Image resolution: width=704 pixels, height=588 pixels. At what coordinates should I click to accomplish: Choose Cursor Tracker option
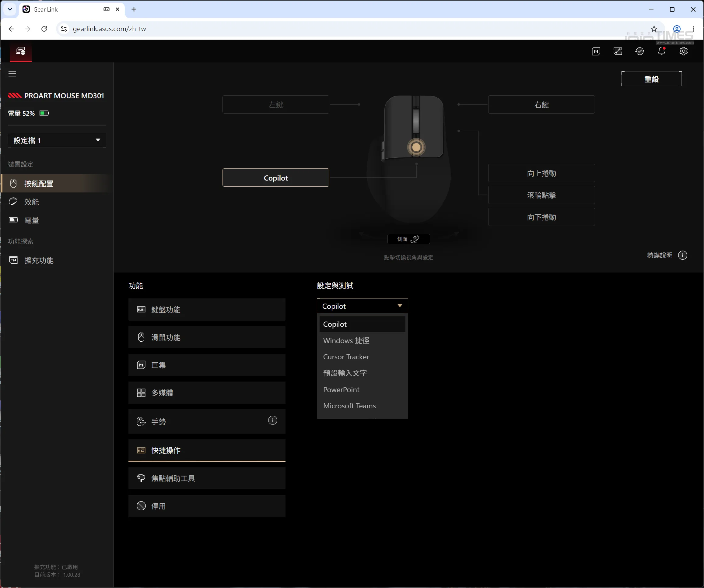coord(362,357)
